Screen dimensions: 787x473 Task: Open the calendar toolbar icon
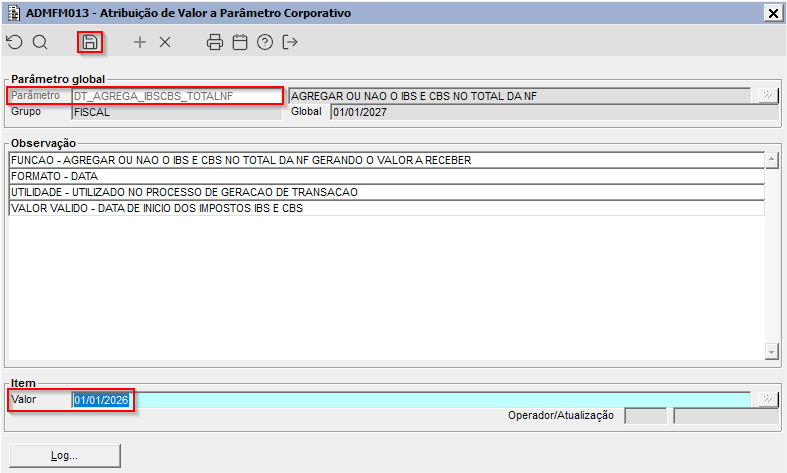[240, 42]
